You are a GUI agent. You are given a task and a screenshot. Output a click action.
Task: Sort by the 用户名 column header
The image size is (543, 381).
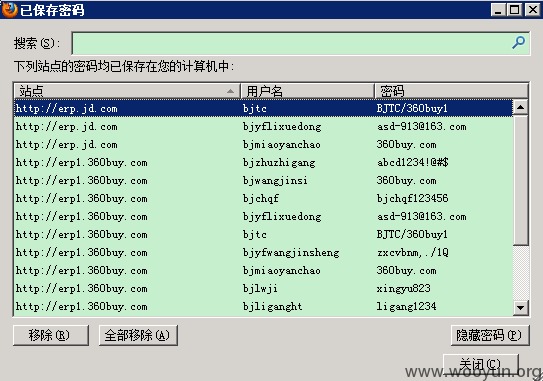(x=307, y=91)
